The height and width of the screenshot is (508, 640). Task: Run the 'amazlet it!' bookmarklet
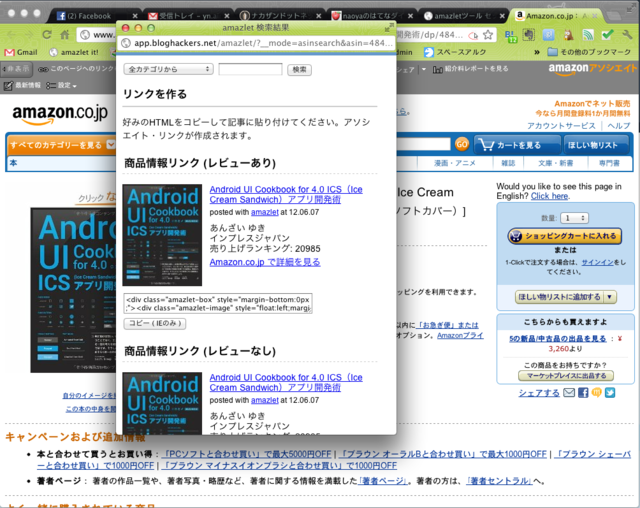[74, 52]
